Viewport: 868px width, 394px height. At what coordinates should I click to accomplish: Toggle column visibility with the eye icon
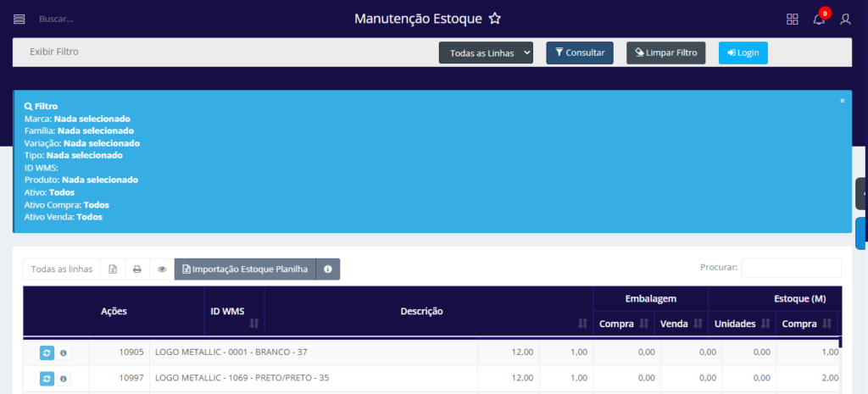pyautogui.click(x=161, y=269)
